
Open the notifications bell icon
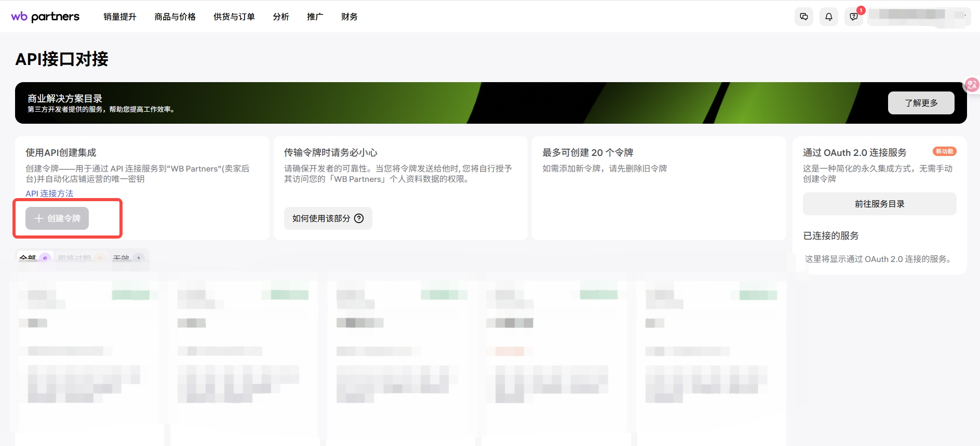[x=828, y=17]
